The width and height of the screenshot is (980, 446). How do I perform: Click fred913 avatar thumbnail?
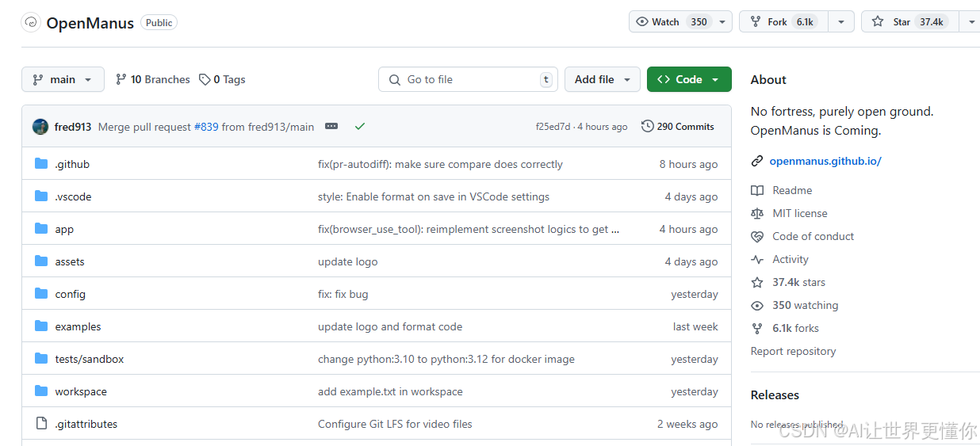pos(40,127)
